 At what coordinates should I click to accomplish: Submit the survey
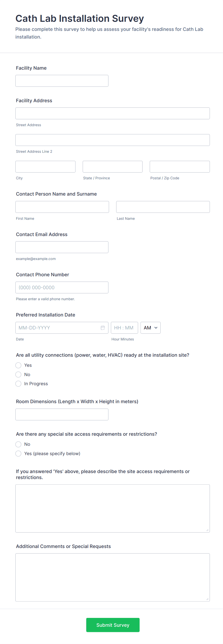(113, 625)
